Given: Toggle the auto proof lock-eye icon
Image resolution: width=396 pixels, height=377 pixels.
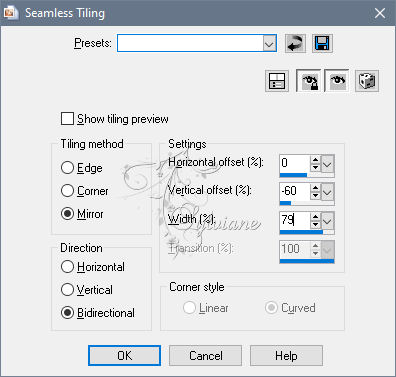Looking at the screenshot, I should pyautogui.click(x=309, y=81).
